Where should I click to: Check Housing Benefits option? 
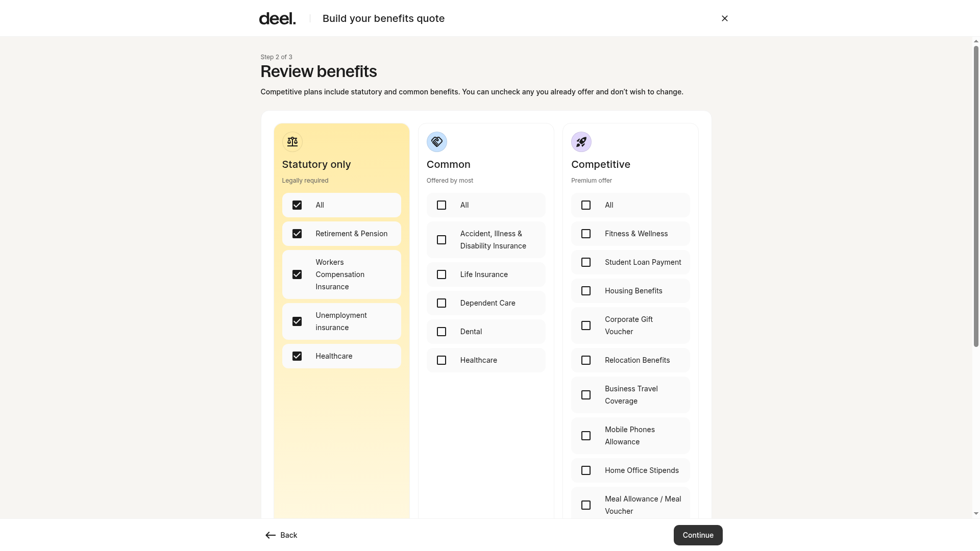pyautogui.click(x=586, y=291)
